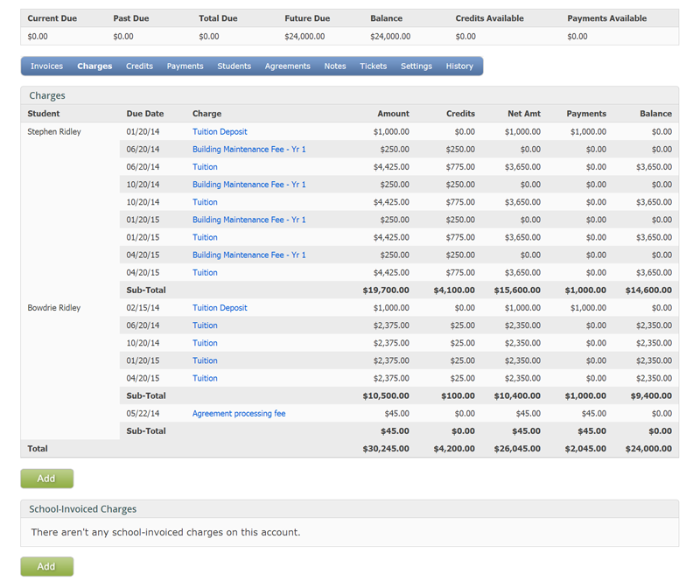Image resolution: width=700 pixels, height=588 pixels.
Task: View Stephen's Tuition charge due 04/20/15
Action: point(204,272)
